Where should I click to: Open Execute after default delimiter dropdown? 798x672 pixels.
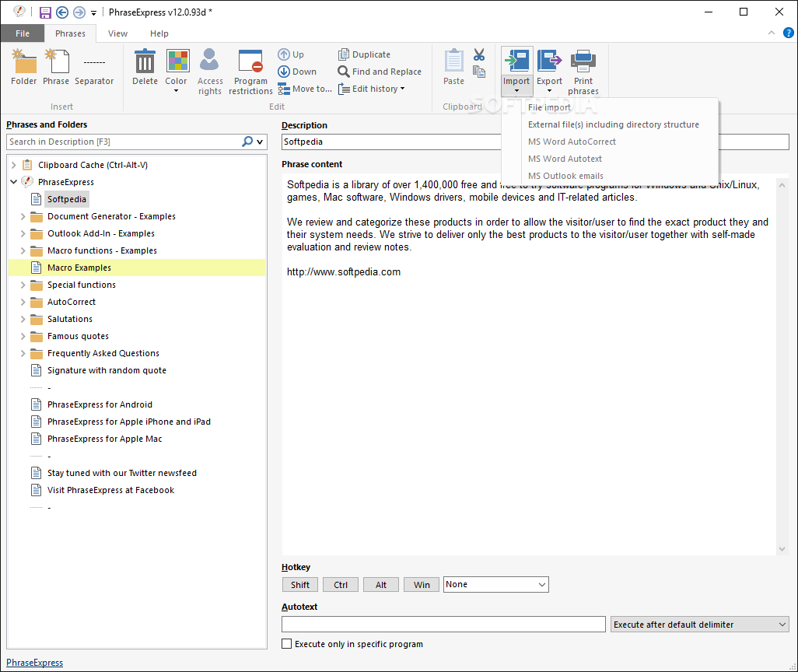coord(700,625)
